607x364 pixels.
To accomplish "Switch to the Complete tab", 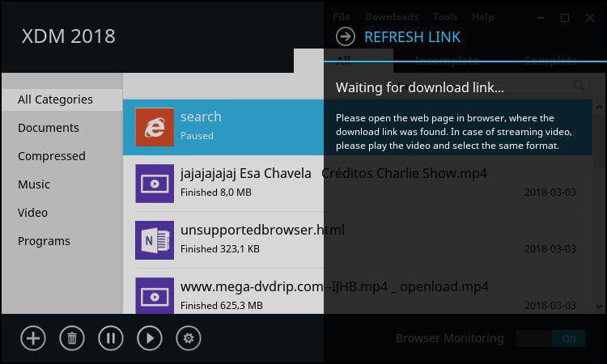I will tap(550, 61).
